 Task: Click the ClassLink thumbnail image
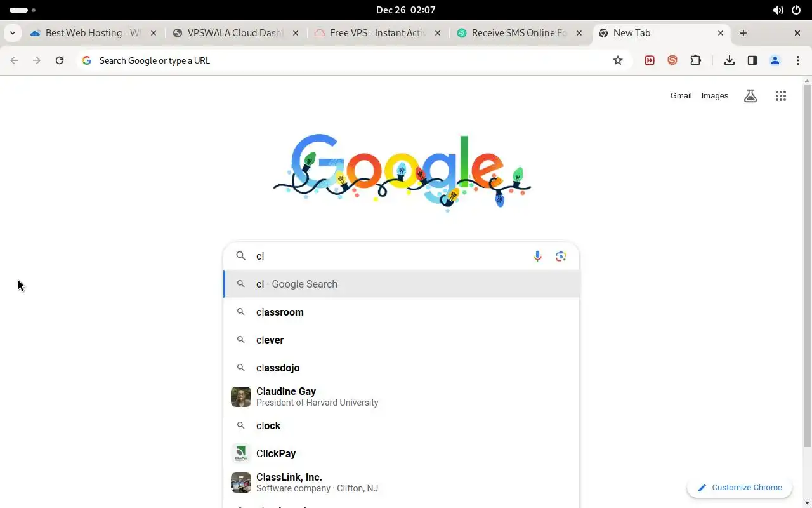pos(241,483)
